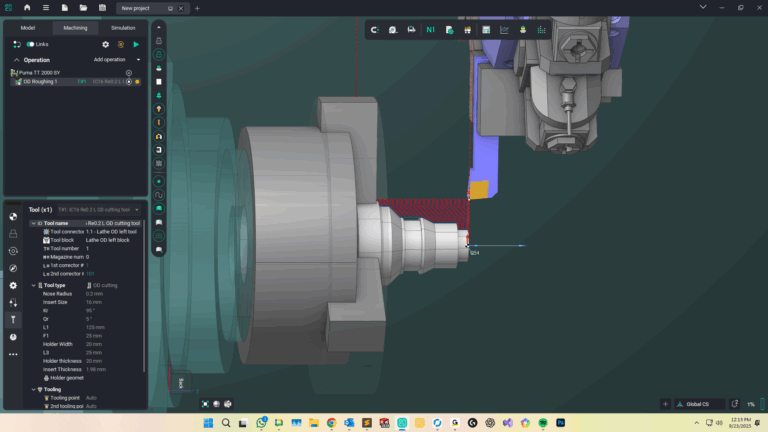This screenshot has height=432, width=768.
Task: Click the fit-to-view icon below viewport
Action: coord(206,404)
